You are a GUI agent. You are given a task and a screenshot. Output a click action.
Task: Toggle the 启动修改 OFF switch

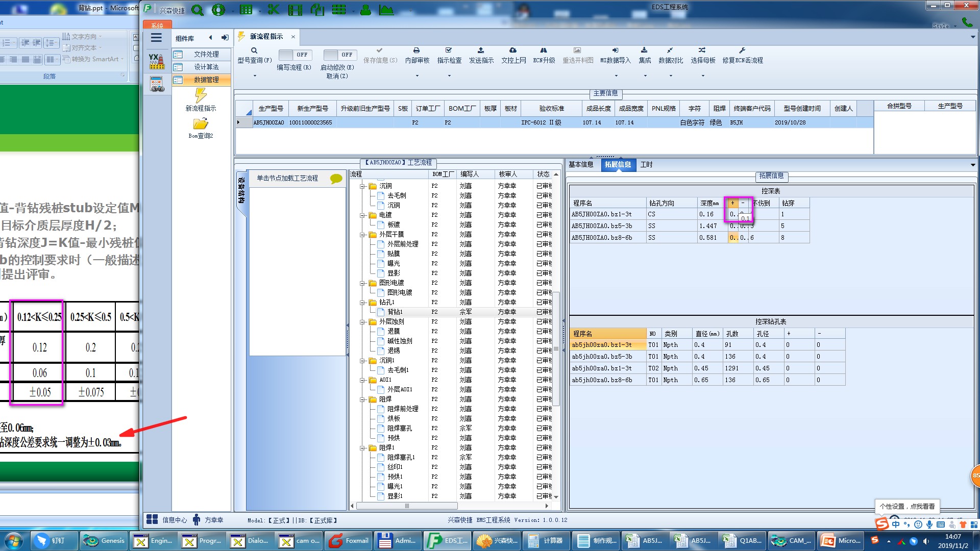point(340,55)
